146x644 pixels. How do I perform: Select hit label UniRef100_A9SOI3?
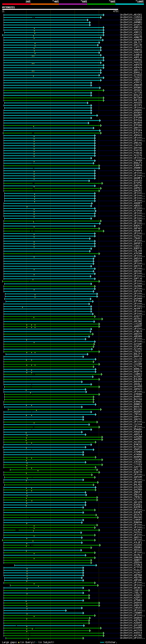tap(131, 30)
